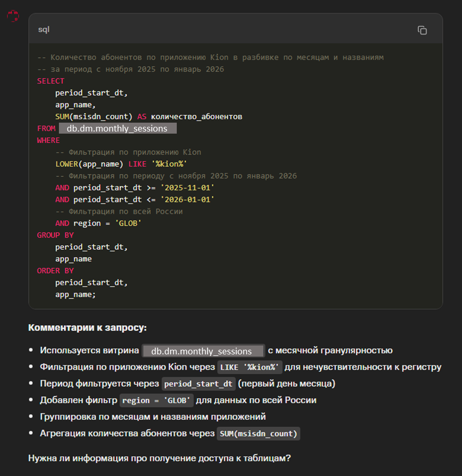Click LOWER(app_name) in the WHERE clause
Image resolution: width=462 pixels, height=476 pixels.
pyautogui.click(x=89, y=164)
